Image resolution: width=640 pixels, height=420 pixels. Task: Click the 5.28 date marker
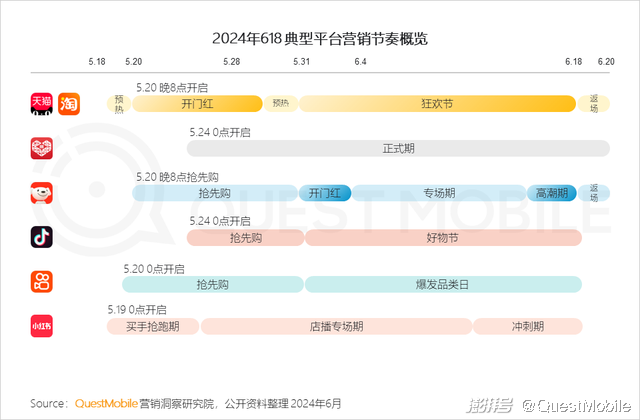coord(232,62)
